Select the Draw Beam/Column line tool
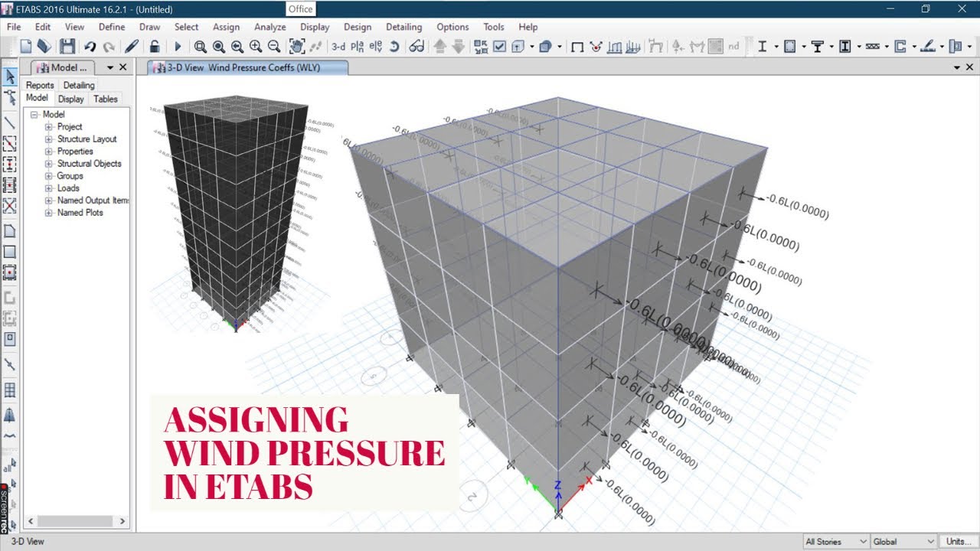 click(x=10, y=122)
